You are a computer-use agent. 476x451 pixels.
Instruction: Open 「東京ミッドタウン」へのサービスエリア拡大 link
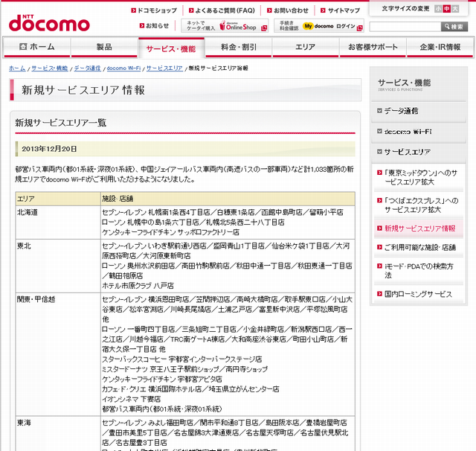tap(421, 177)
